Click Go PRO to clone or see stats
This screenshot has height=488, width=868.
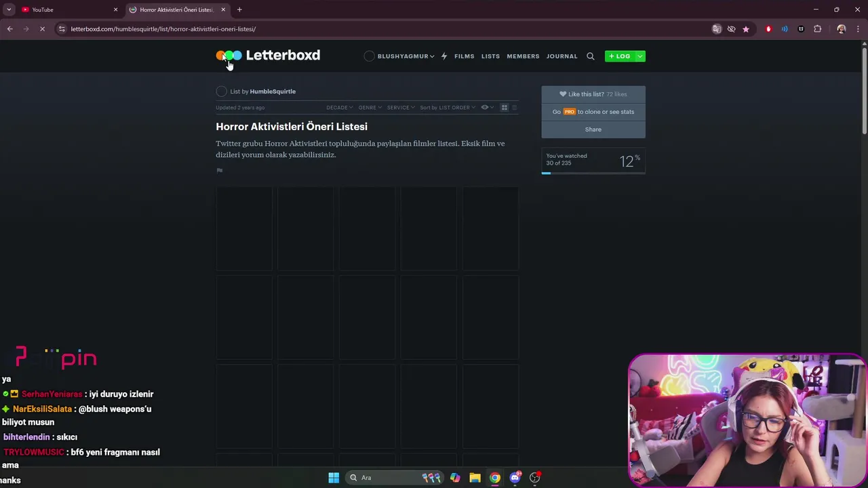pos(593,112)
